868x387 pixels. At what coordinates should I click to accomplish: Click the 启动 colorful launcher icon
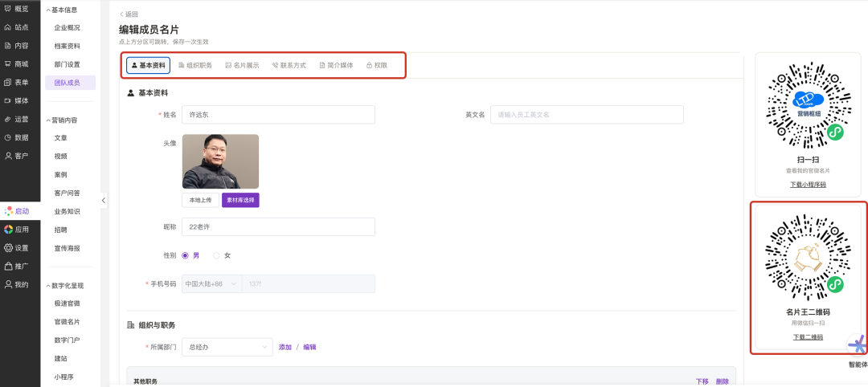8,210
